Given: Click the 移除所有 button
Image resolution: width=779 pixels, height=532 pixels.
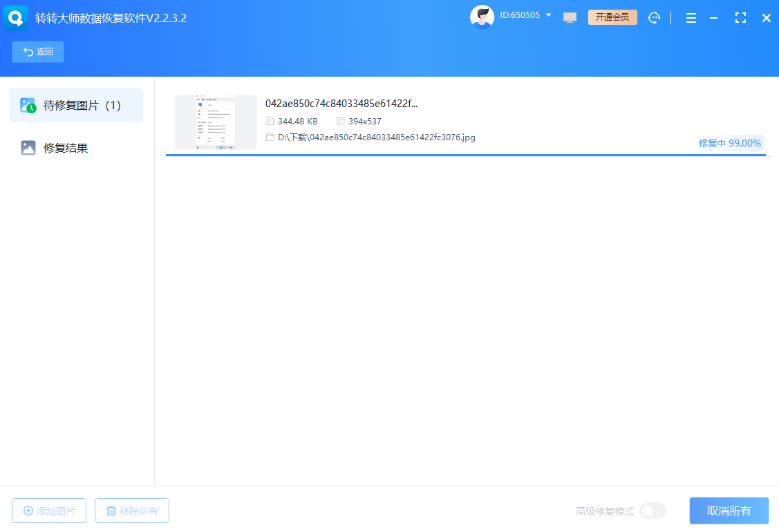Looking at the screenshot, I should pyautogui.click(x=132, y=511).
